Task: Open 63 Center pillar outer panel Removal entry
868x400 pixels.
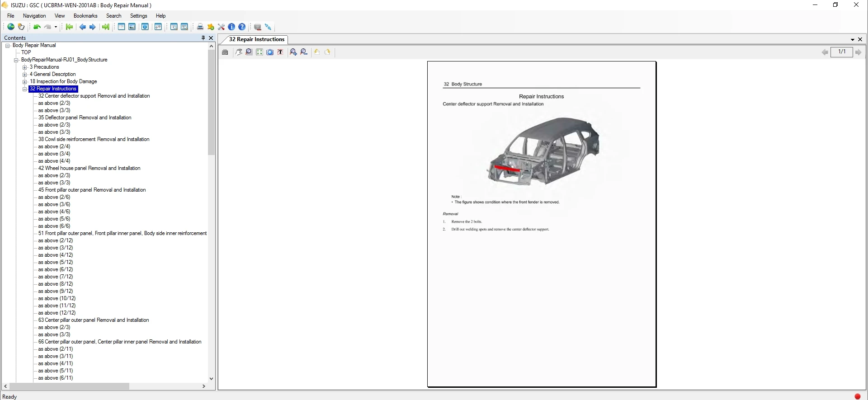Action: pos(93,320)
